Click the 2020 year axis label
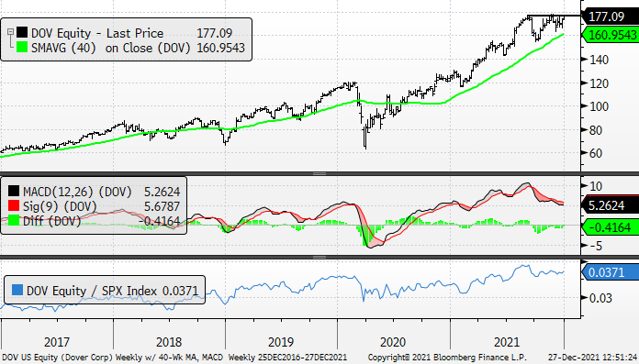Viewport: 639px width, 364px height. pyautogui.click(x=393, y=342)
